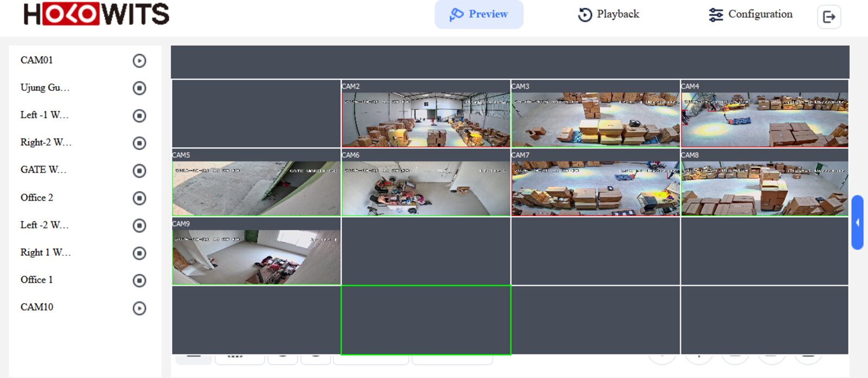Select the CAM3 video tile
Screen dimensions: 868x378
[x=595, y=114]
